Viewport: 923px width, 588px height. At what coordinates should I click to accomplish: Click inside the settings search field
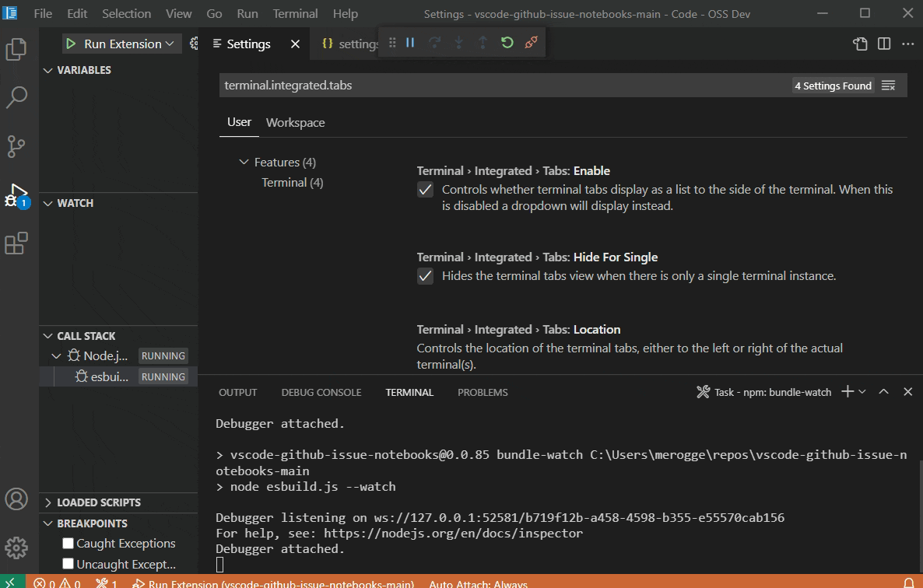[x=467, y=86]
